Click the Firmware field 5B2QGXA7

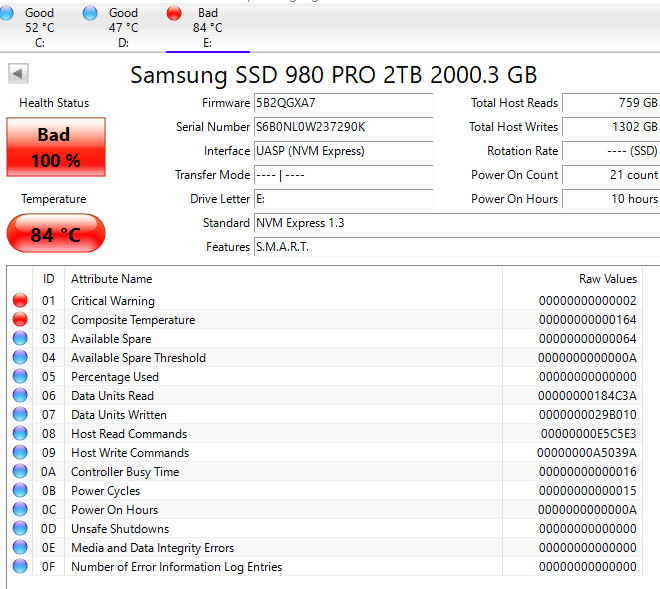click(x=343, y=103)
